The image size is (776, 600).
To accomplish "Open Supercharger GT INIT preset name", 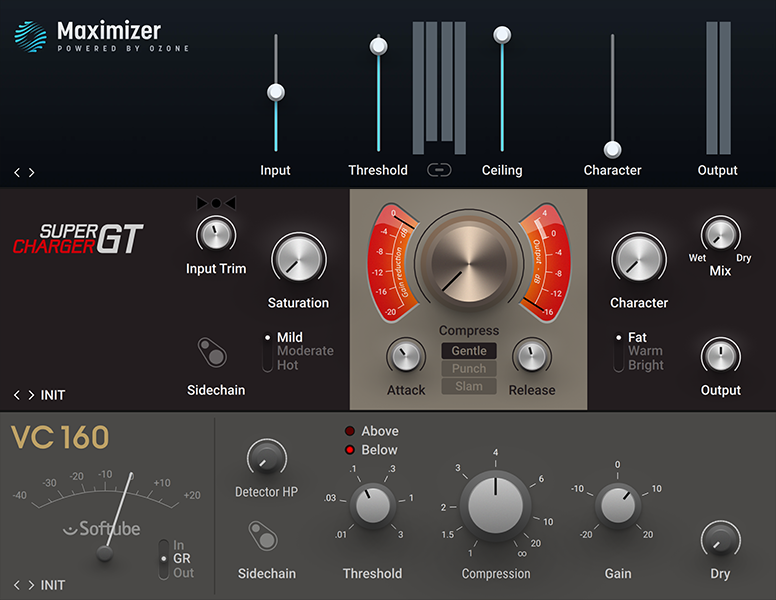I will coord(52,395).
